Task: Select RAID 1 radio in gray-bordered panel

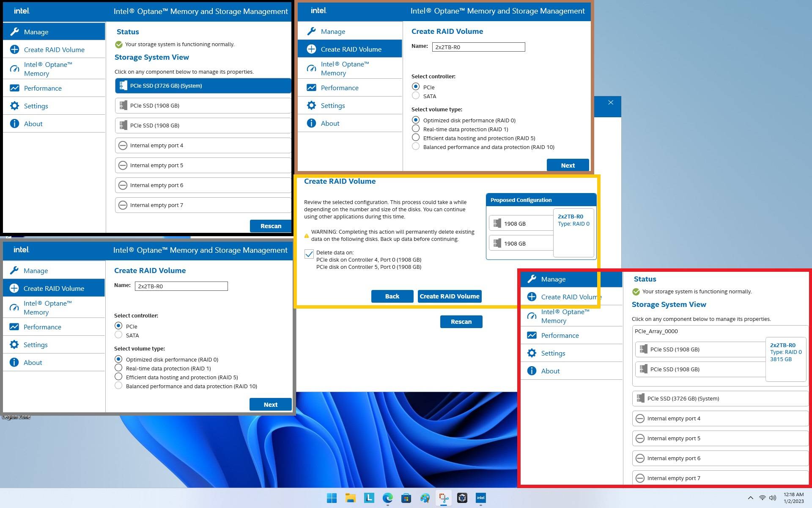Action: click(118, 368)
